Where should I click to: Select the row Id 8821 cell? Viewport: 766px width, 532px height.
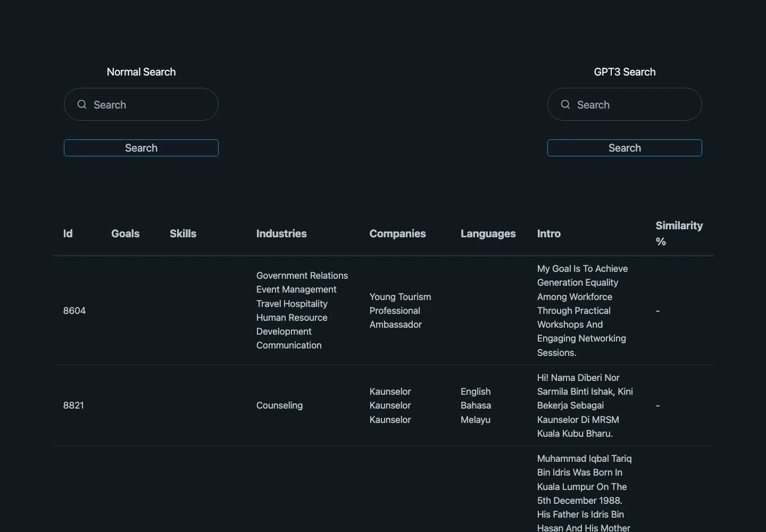point(73,405)
